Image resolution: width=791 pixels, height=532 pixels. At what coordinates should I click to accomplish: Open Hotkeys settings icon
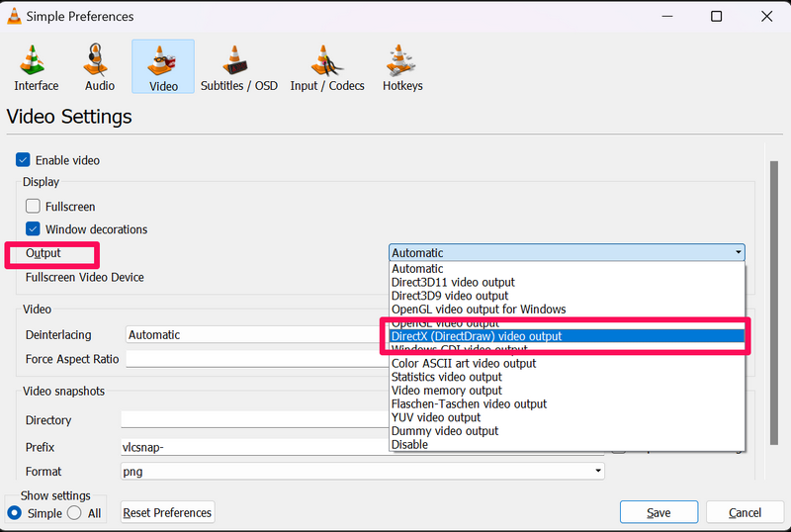click(400, 59)
